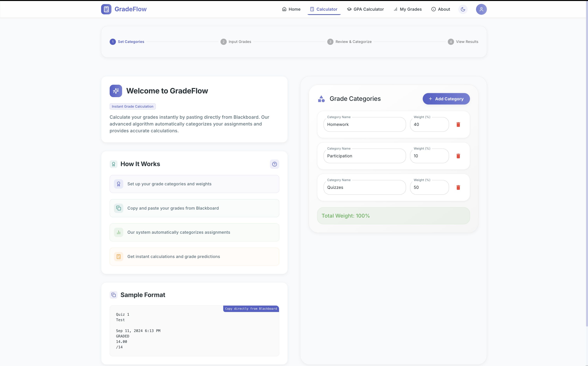The image size is (588, 366).
Task: Open My Grades from navigation
Action: click(408, 9)
